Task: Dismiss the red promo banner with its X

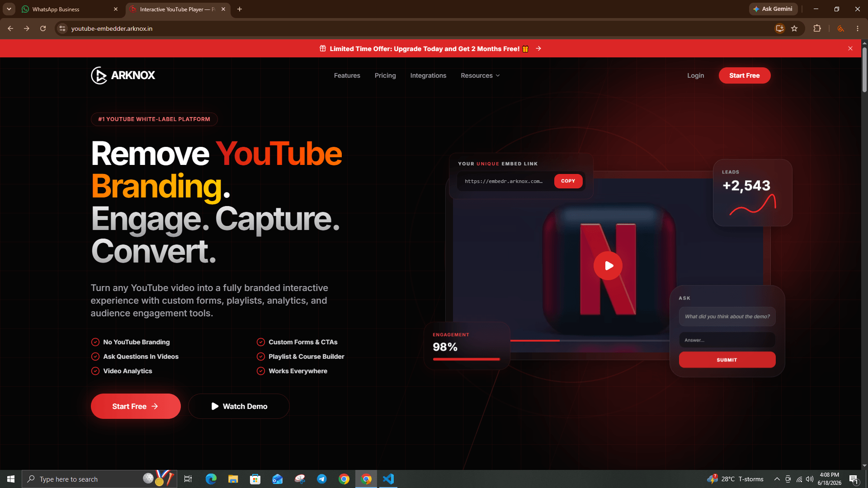Action: pyautogui.click(x=850, y=48)
